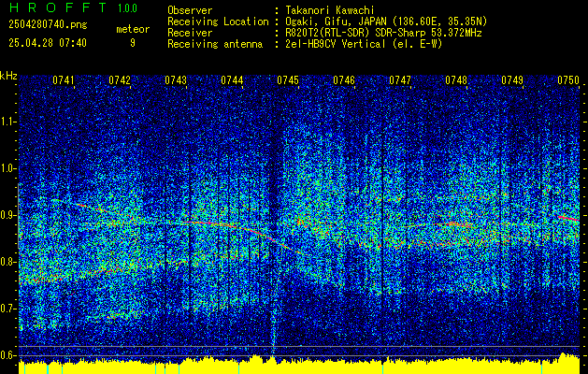Screen dimensions: 588x374
Task: Click the 0741 time marker
Action: [63, 79]
